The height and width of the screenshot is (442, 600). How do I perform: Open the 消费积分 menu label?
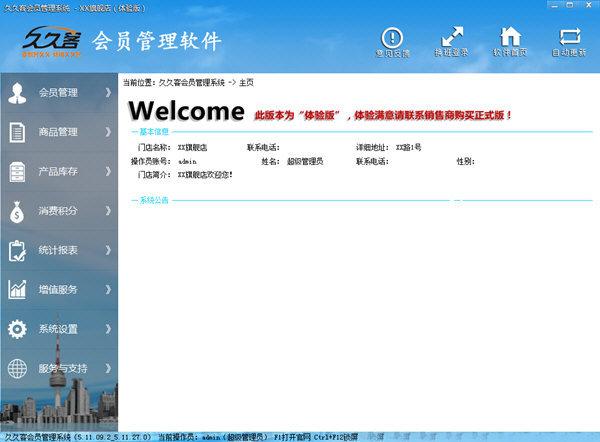(58, 210)
